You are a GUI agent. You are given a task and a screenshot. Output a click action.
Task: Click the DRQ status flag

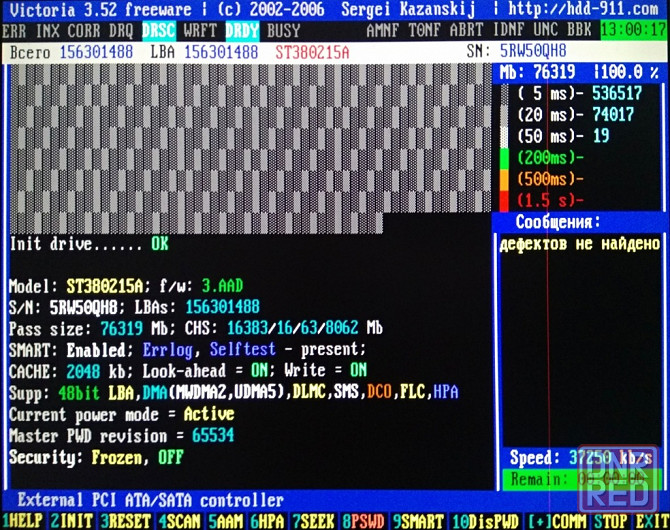(121, 31)
